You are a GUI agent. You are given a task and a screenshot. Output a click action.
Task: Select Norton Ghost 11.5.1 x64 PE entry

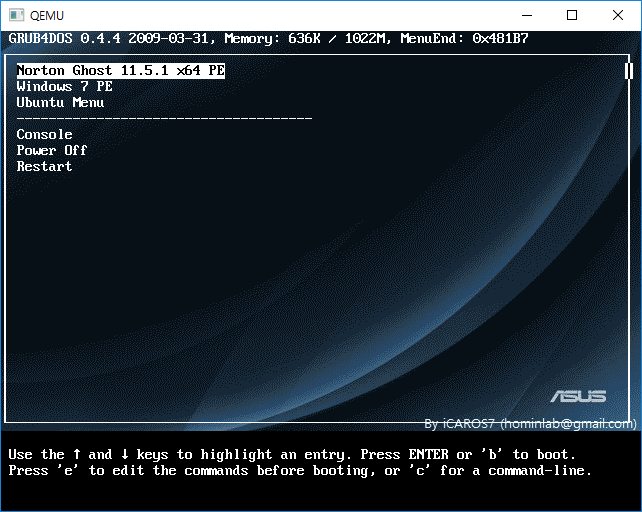click(121, 70)
